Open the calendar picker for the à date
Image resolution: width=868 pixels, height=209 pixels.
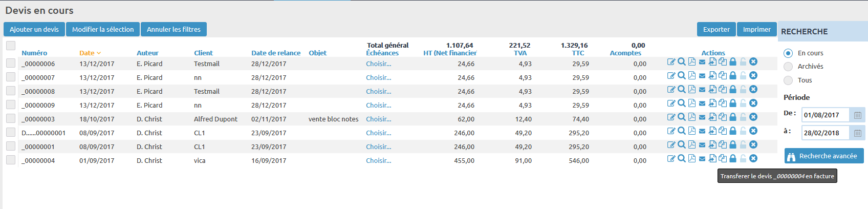pos(858,133)
